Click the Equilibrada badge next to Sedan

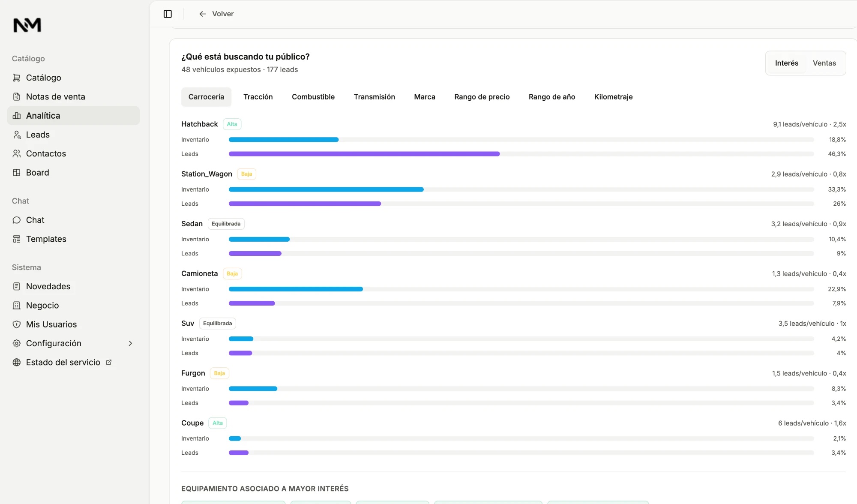click(226, 224)
